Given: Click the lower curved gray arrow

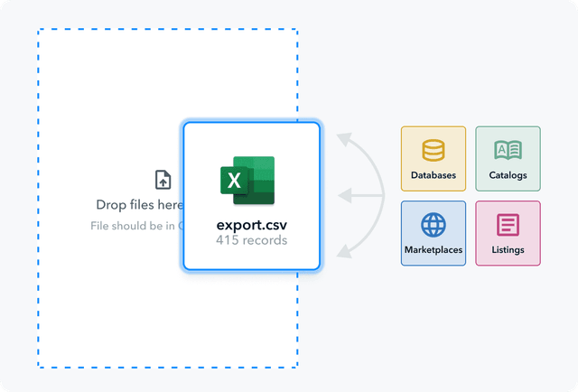Looking at the screenshot, I should point(359,232).
